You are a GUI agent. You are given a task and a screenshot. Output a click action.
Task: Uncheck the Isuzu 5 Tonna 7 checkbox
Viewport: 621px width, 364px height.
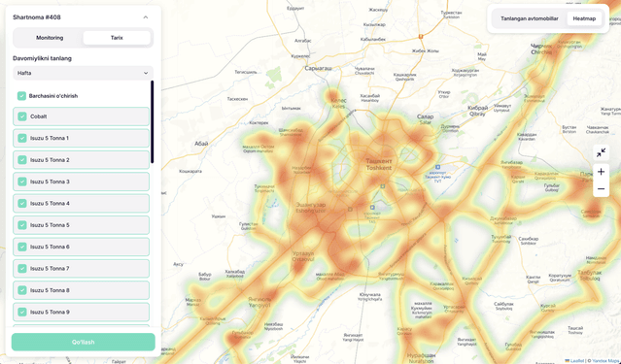click(x=22, y=269)
